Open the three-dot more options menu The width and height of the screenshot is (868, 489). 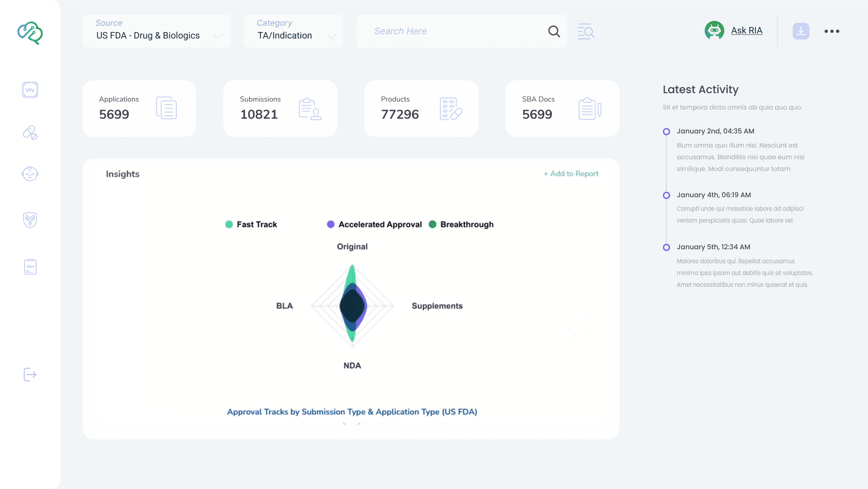click(x=831, y=31)
